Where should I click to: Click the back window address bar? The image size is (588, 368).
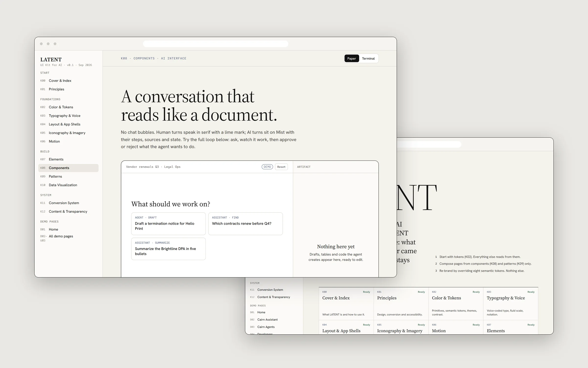click(429, 145)
